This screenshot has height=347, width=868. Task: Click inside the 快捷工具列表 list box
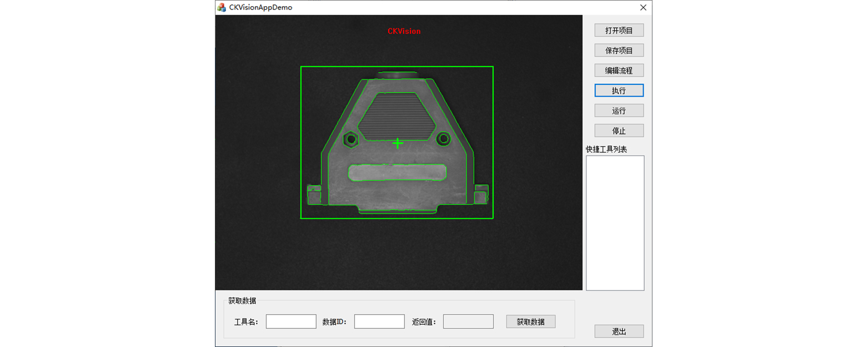615,223
